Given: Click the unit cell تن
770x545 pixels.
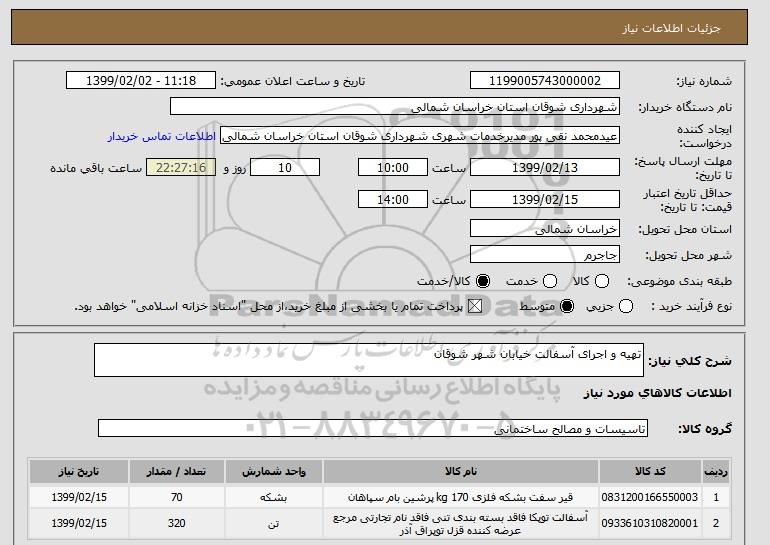Looking at the screenshot, I should click(x=274, y=523).
